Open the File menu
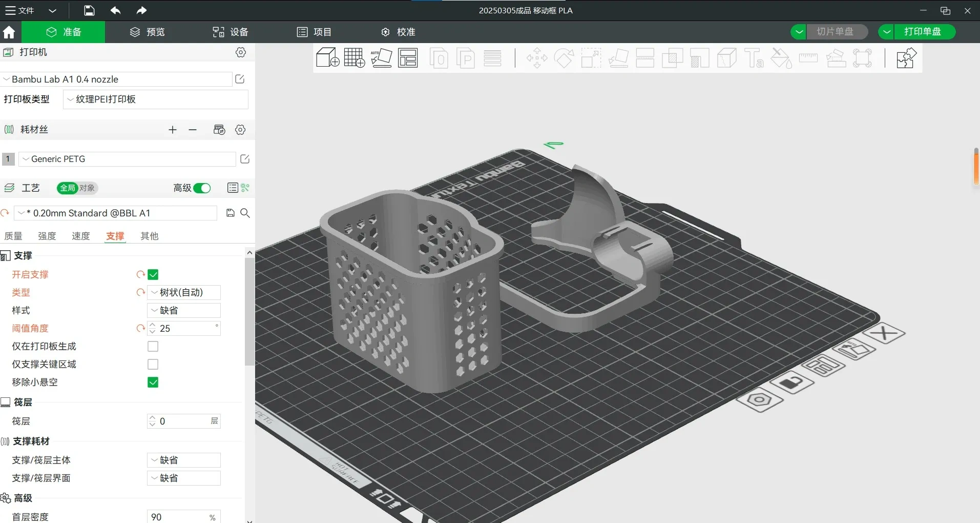This screenshot has width=980, height=523. click(x=20, y=10)
